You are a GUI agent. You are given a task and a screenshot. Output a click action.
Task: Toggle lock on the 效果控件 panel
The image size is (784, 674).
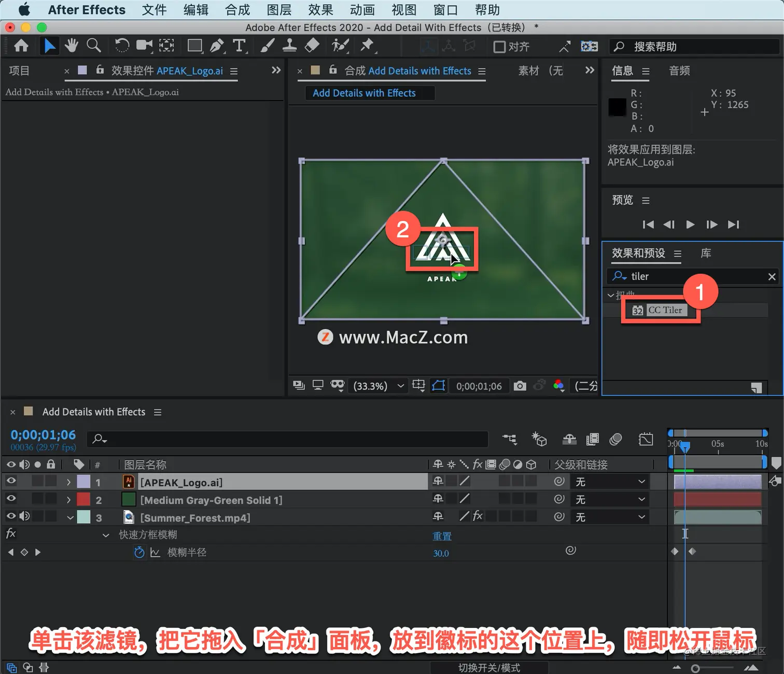[x=100, y=70]
